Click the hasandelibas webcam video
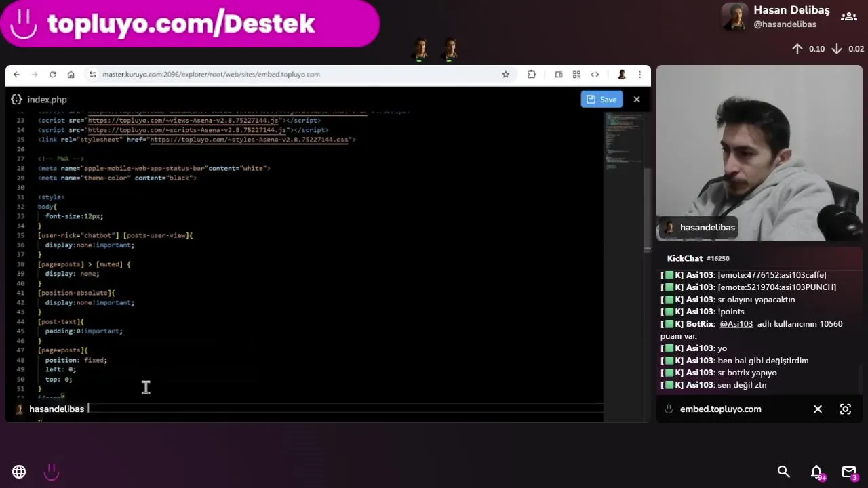 (x=759, y=153)
